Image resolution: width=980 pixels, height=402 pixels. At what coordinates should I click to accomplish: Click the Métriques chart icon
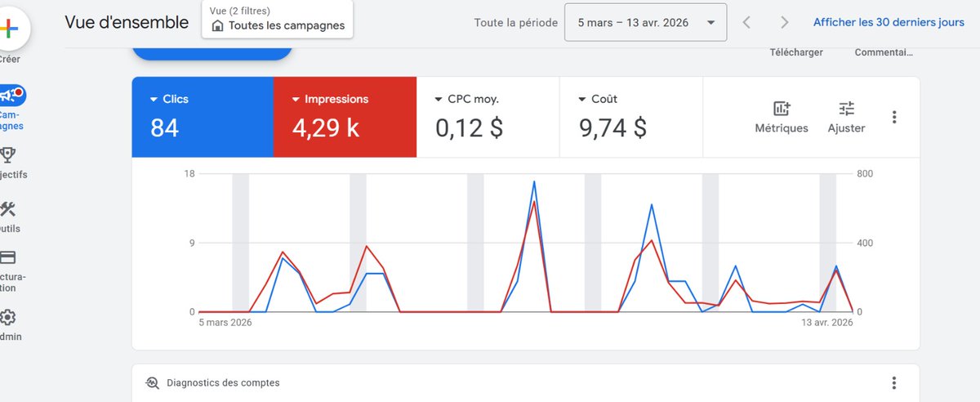tap(782, 109)
